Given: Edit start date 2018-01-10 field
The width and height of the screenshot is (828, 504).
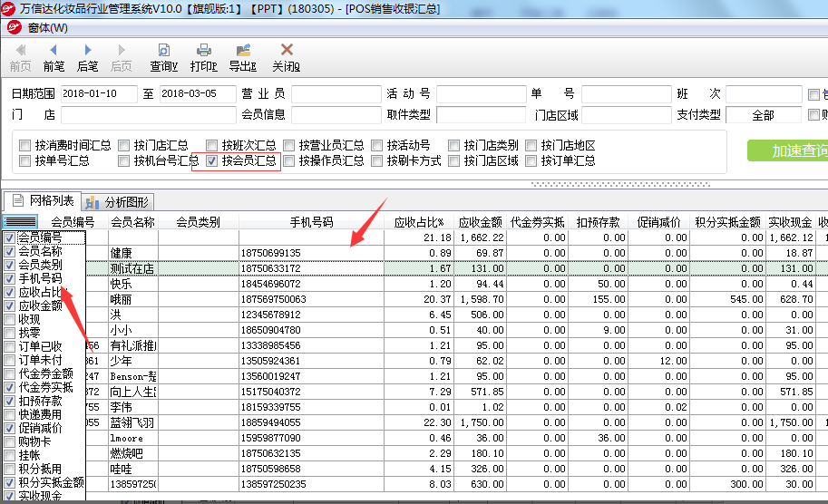Looking at the screenshot, I should point(99,94).
